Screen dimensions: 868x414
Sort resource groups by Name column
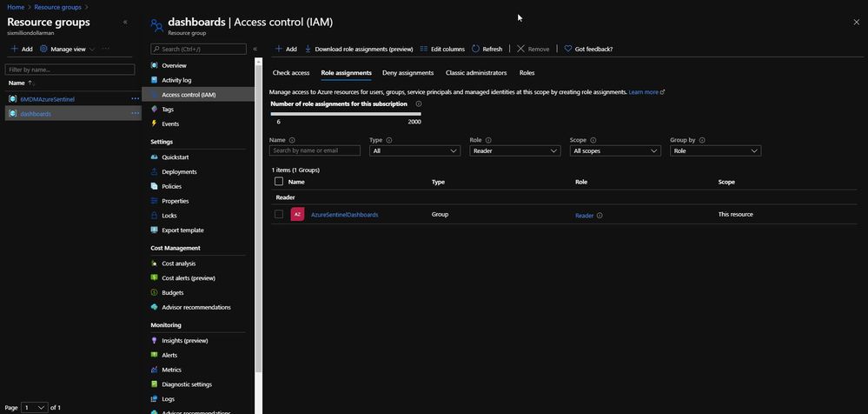tap(21, 83)
